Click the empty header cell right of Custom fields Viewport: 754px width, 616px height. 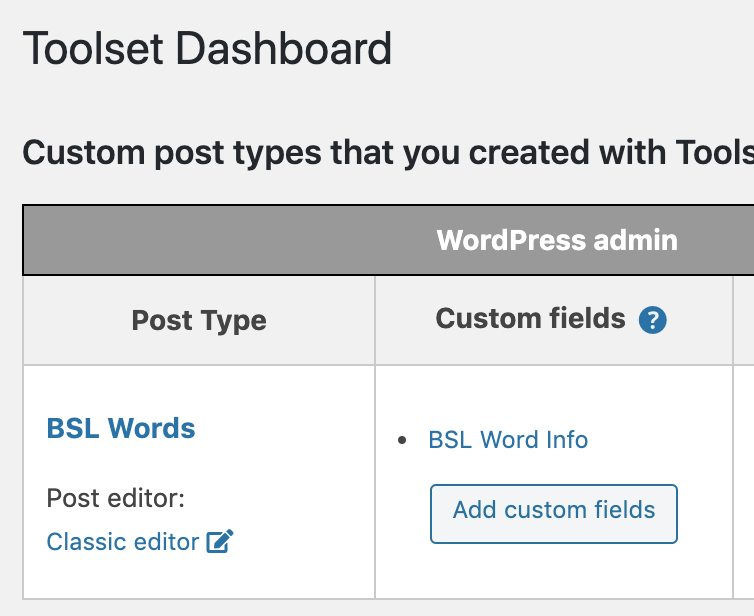(744, 320)
